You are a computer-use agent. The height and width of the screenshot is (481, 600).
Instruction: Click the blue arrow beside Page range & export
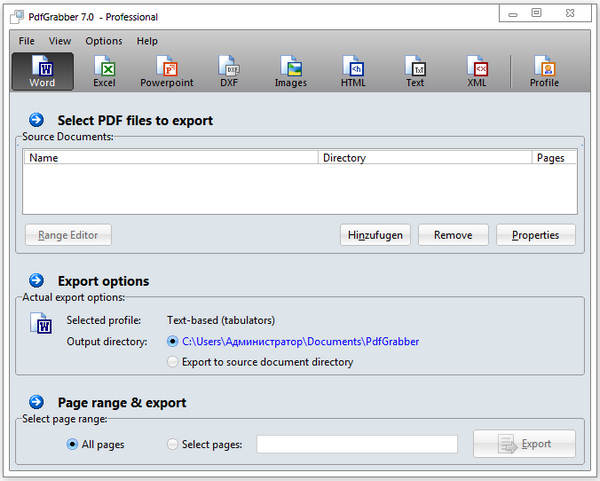point(36,402)
